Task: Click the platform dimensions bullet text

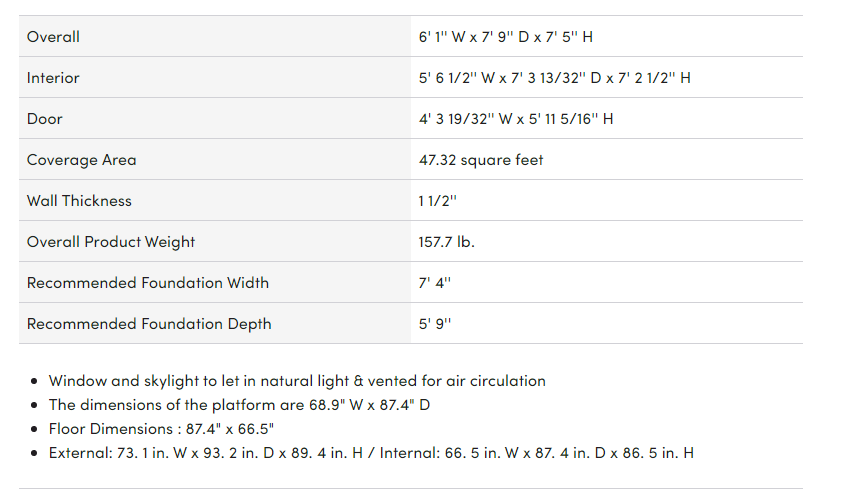Action: (239, 405)
